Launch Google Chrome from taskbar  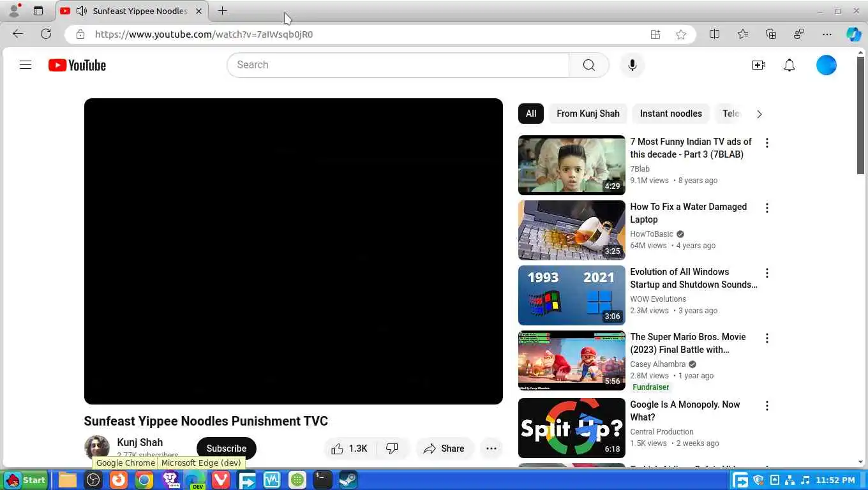[144, 480]
